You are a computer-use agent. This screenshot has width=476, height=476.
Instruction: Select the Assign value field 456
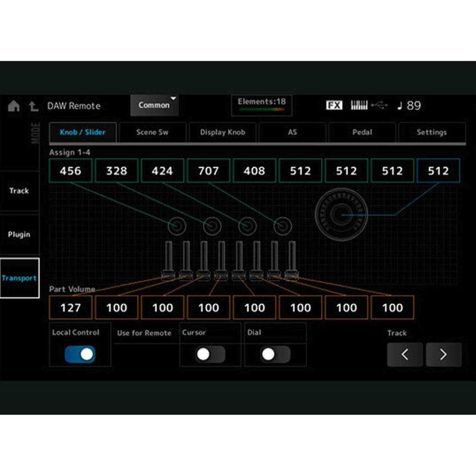pyautogui.click(x=71, y=171)
